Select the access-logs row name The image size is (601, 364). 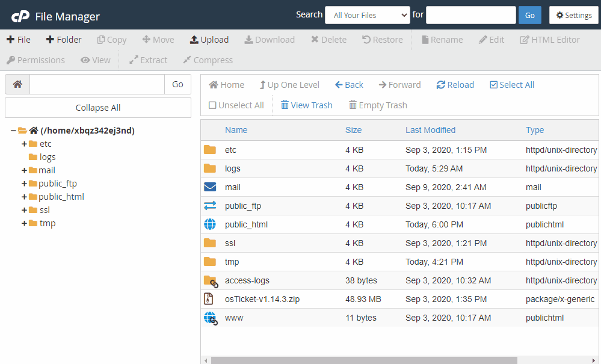[247, 280]
